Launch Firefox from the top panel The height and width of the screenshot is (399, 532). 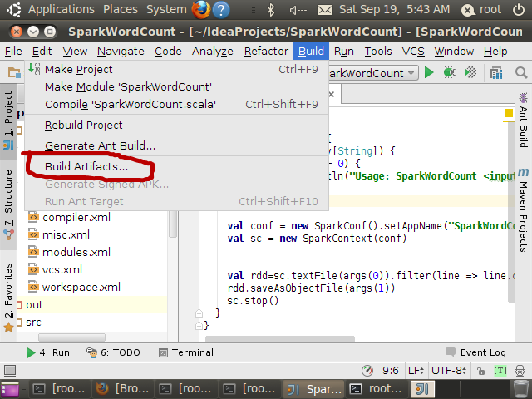click(201, 9)
